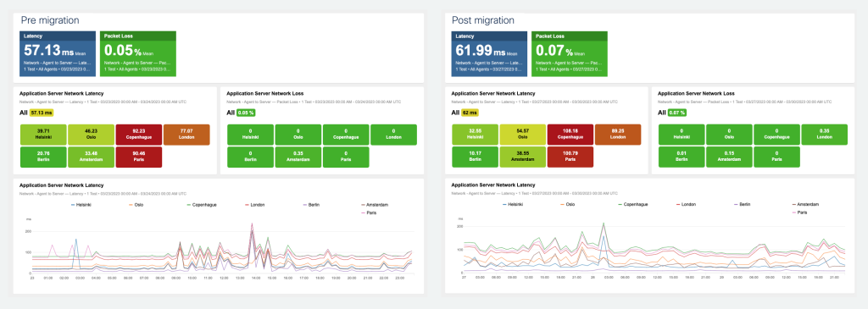The image size is (868, 309).
Task: Select the Oslo 46.23 latency tile
Action: pyautogui.click(x=91, y=135)
